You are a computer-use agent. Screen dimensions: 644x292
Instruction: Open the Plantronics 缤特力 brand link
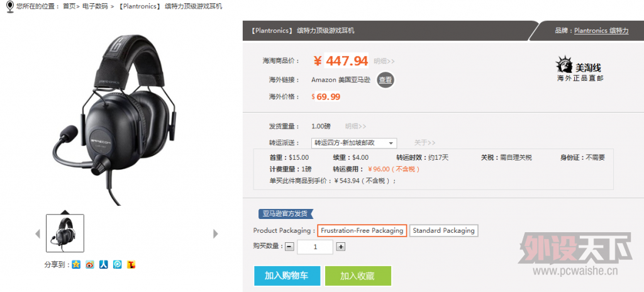[601, 30]
